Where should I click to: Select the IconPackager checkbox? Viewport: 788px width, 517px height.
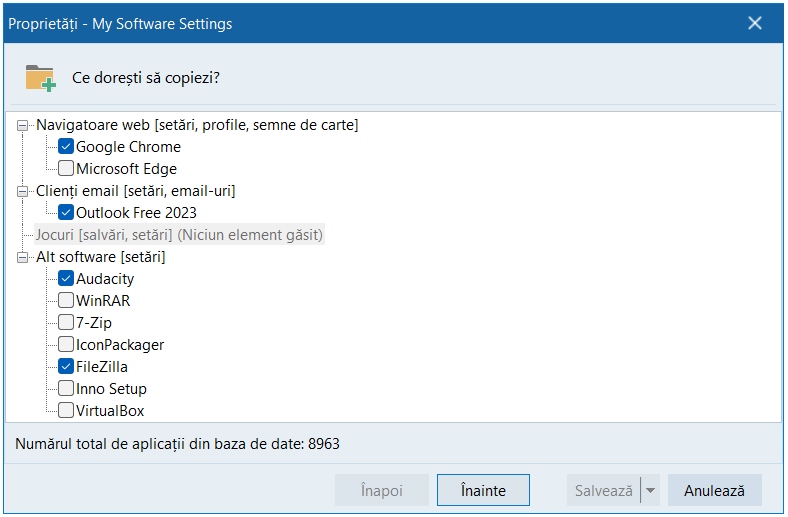click(66, 345)
